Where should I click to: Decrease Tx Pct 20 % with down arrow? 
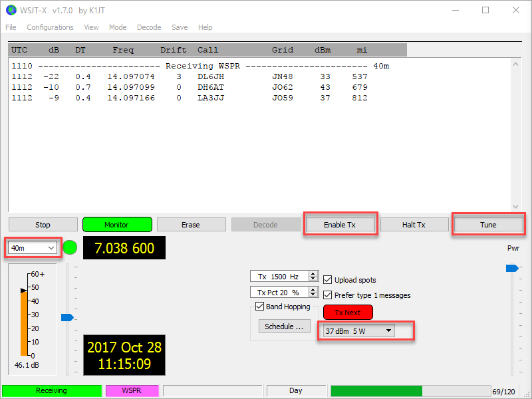[x=313, y=294]
